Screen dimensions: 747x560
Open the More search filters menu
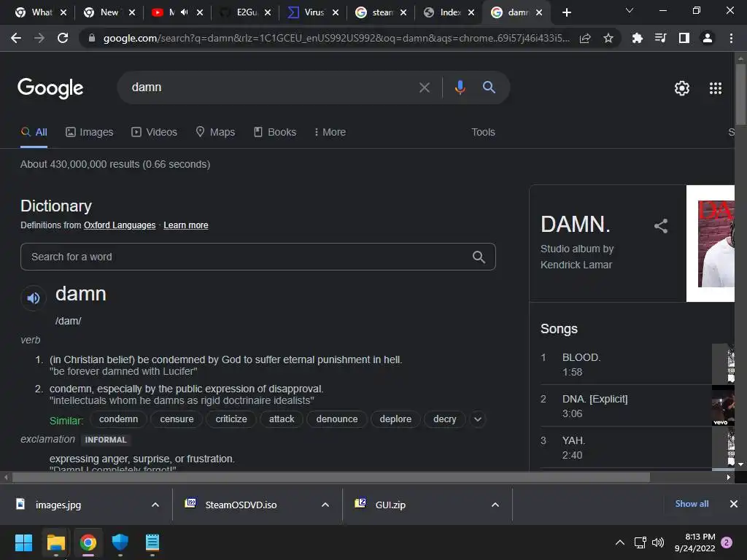tap(330, 133)
